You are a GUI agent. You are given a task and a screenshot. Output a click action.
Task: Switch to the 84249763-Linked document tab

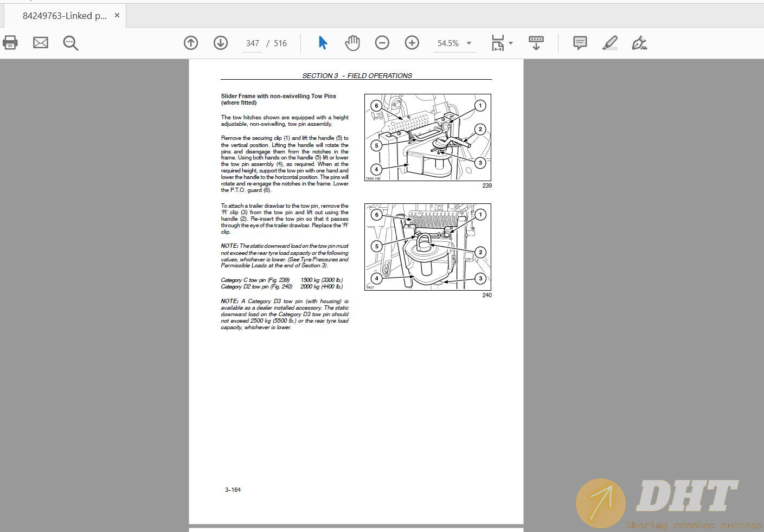click(65, 16)
